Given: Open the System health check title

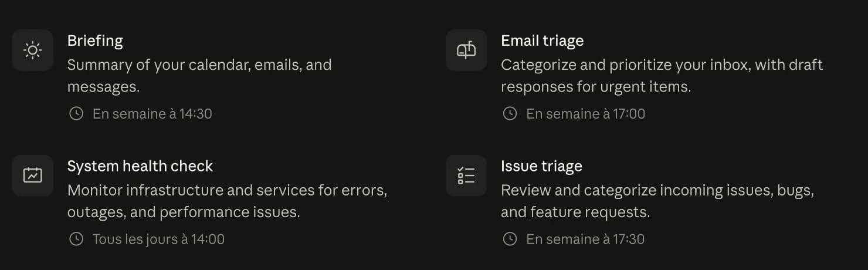Looking at the screenshot, I should coord(140,166).
